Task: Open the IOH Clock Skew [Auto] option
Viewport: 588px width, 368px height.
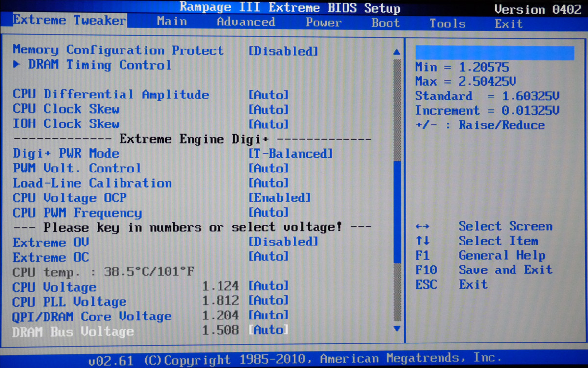Action: tap(269, 124)
